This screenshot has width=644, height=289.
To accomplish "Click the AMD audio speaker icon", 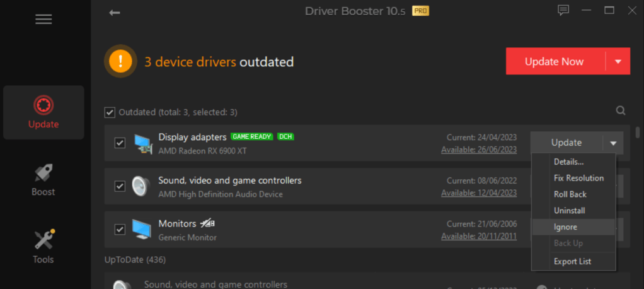I will (141, 186).
